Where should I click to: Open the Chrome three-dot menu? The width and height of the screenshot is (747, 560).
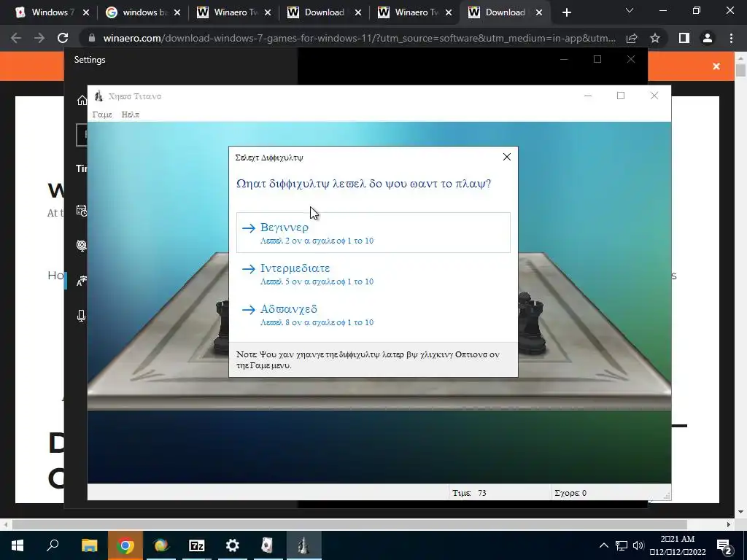pos(731,38)
